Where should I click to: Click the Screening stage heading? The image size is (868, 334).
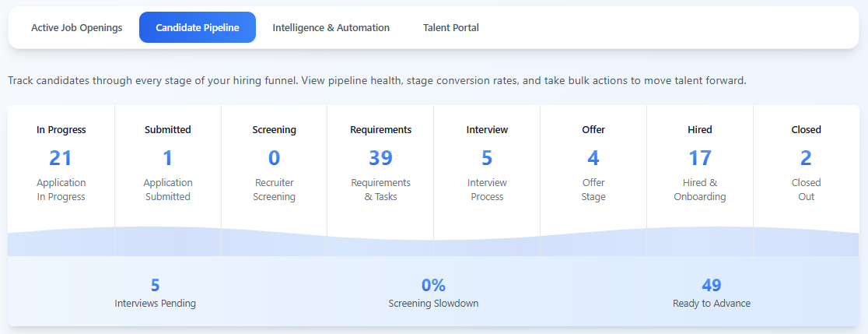click(274, 130)
